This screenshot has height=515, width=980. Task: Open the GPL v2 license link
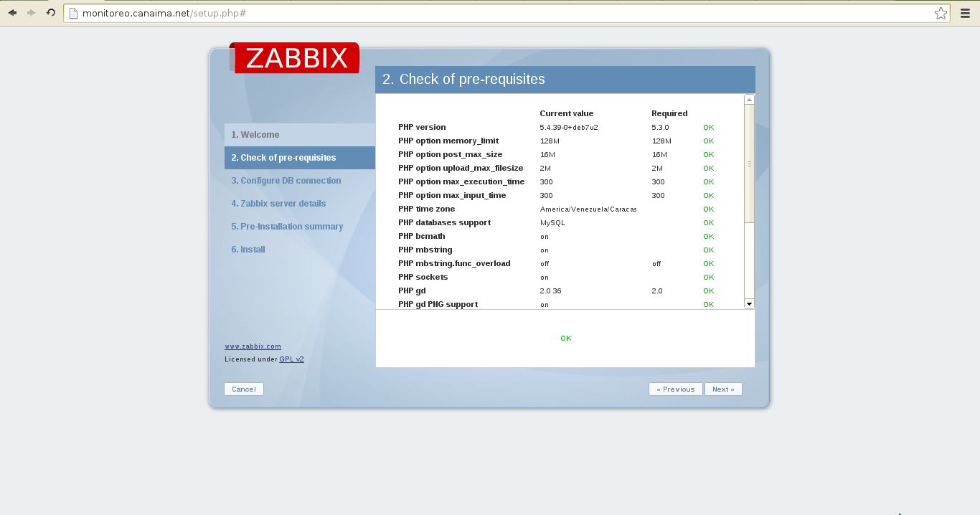click(x=291, y=359)
